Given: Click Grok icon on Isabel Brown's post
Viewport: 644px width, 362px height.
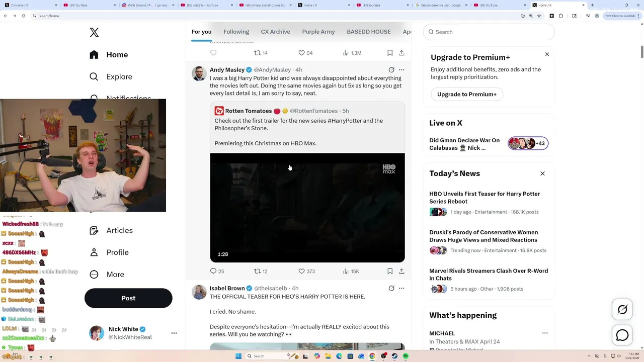Looking at the screenshot, I should [x=391, y=288].
